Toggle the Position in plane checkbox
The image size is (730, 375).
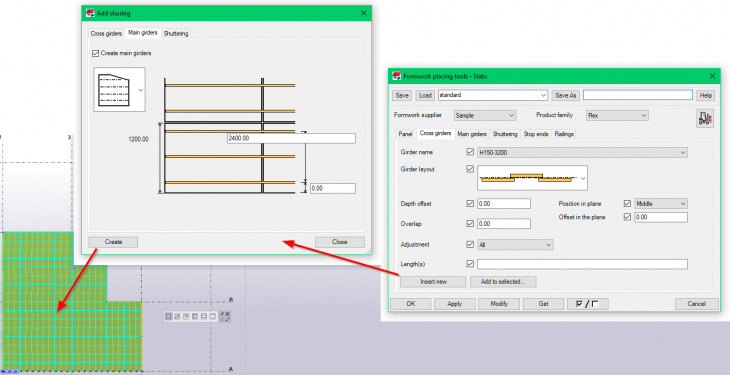coord(627,204)
